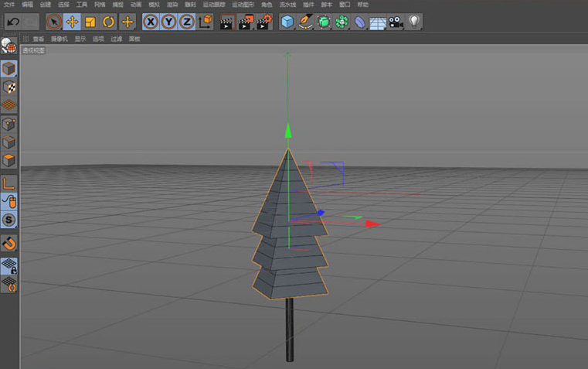Screen dimensions: 588x369
Task: Select the last used tool icon
Action: click(x=127, y=22)
